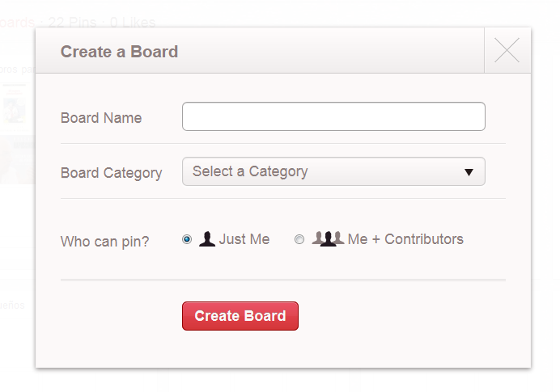The height and width of the screenshot is (392, 560).
Task: Select the Just Me radio button
Action: [188, 239]
